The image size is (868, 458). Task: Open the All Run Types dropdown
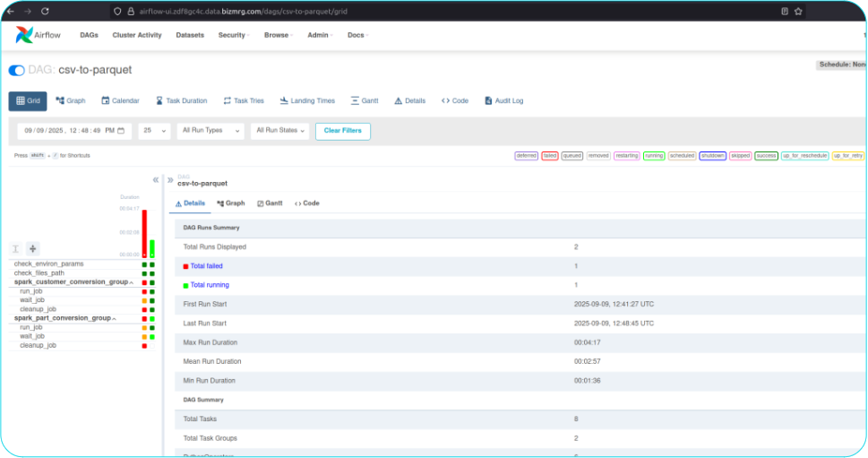211,131
